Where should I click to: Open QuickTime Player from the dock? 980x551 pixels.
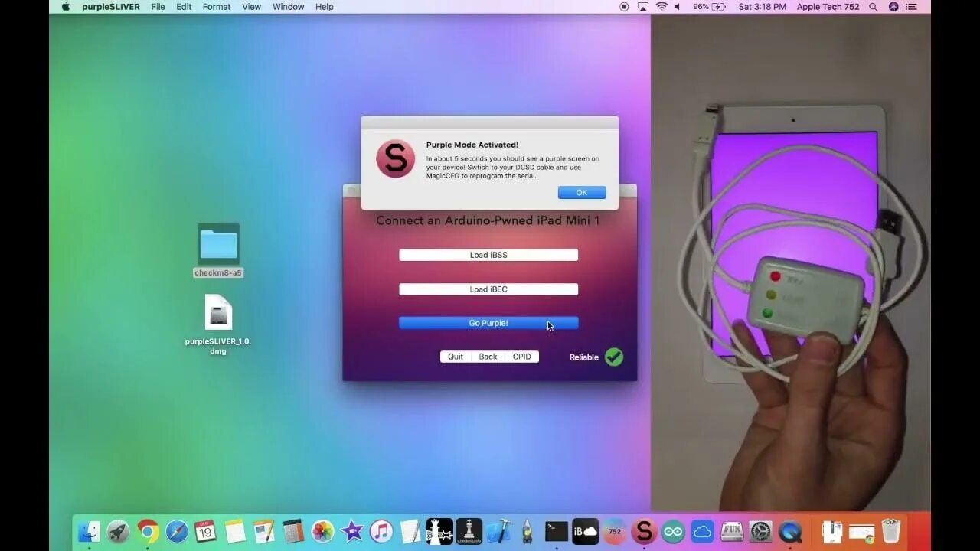click(x=790, y=530)
